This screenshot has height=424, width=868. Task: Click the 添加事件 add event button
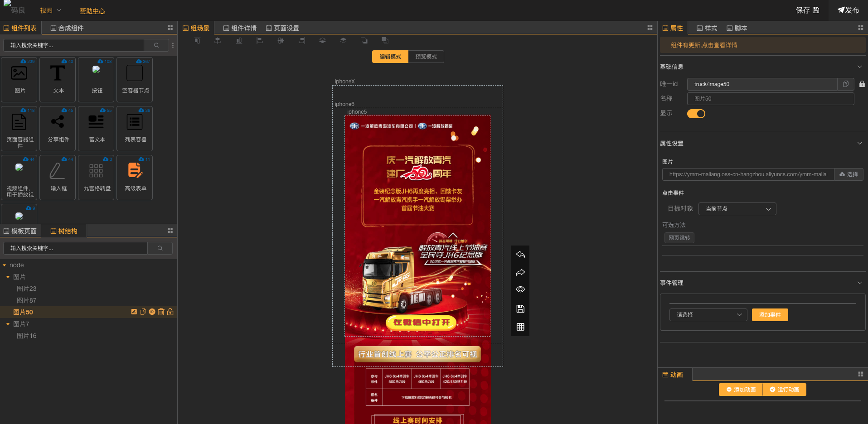pos(770,315)
